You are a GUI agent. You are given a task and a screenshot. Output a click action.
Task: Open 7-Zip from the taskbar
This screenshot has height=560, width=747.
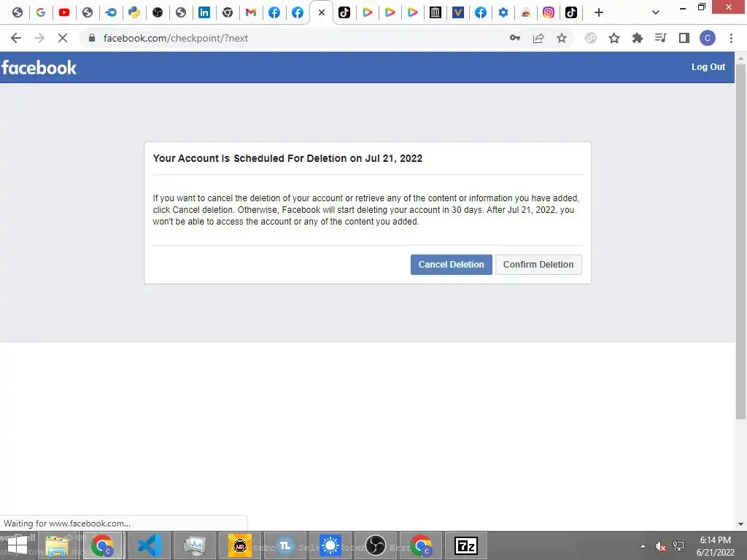tap(466, 545)
